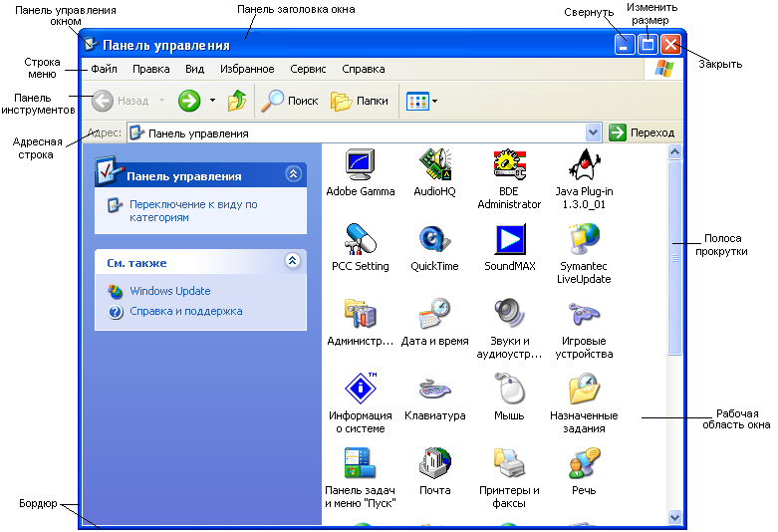Click the Переход go button

[642, 133]
